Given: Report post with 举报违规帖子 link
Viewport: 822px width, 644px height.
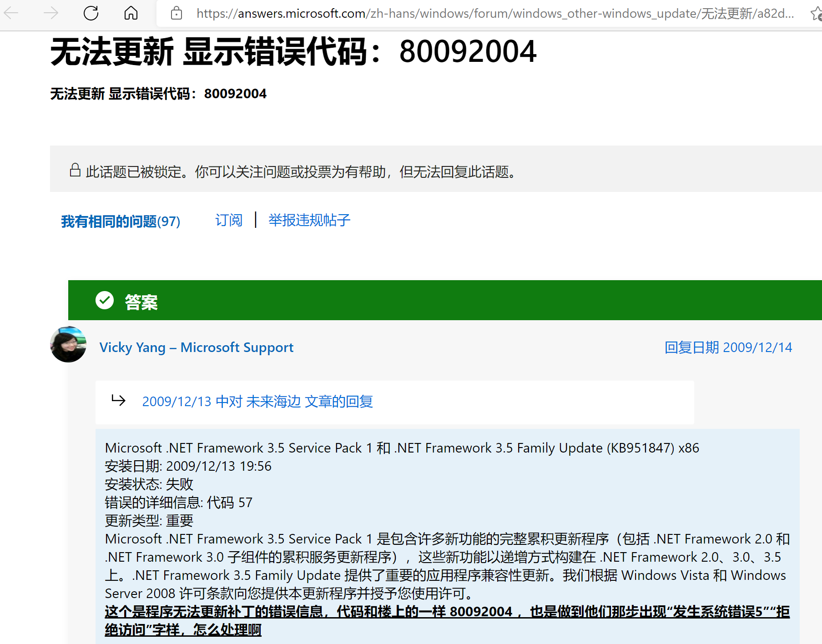Looking at the screenshot, I should pos(309,220).
